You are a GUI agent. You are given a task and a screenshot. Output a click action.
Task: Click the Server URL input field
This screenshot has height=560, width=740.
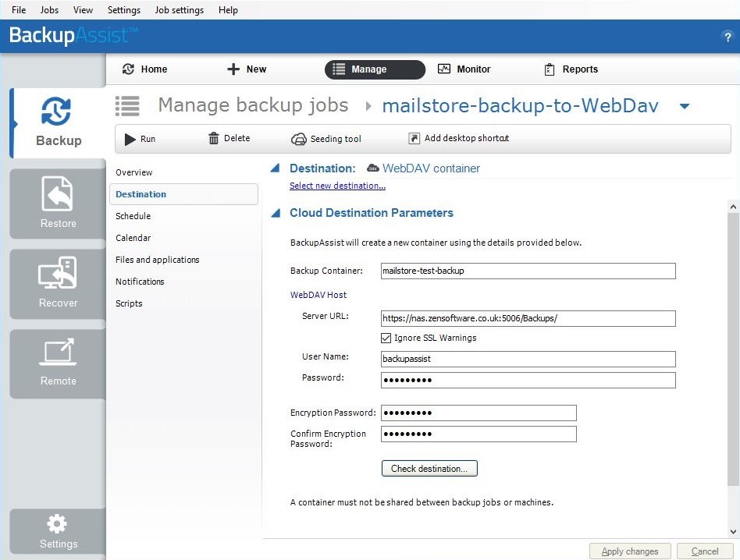click(x=528, y=318)
